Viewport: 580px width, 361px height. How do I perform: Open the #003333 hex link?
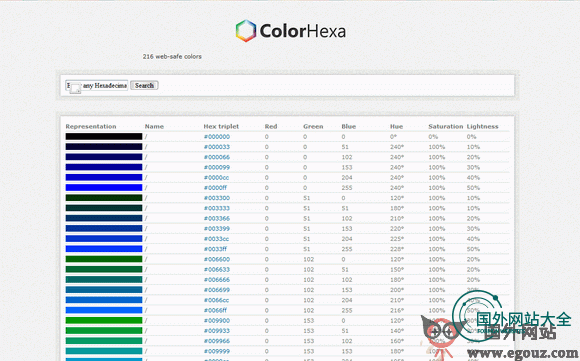point(217,208)
